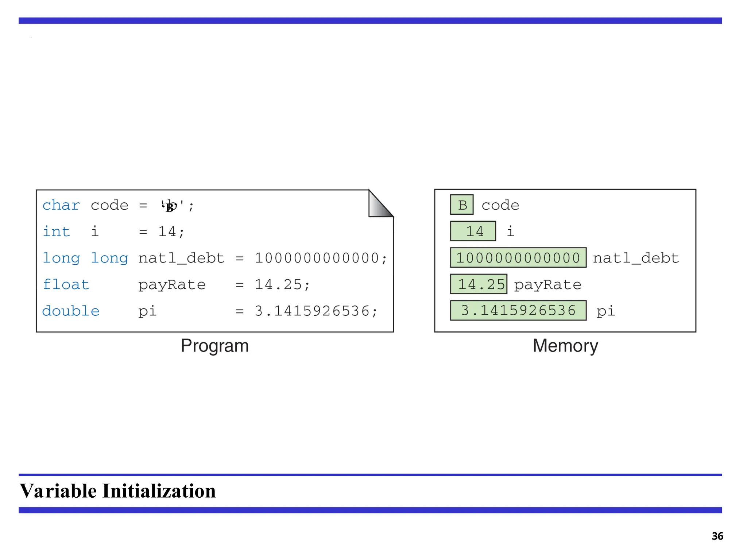Click the 'Memory' caption below the diagram
Viewport: 747px width, 560px height.
click(x=565, y=346)
